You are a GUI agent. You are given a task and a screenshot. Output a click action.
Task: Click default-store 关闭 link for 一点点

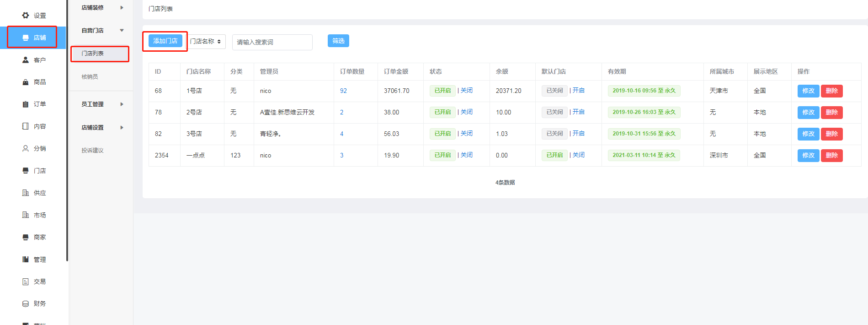[579, 155]
